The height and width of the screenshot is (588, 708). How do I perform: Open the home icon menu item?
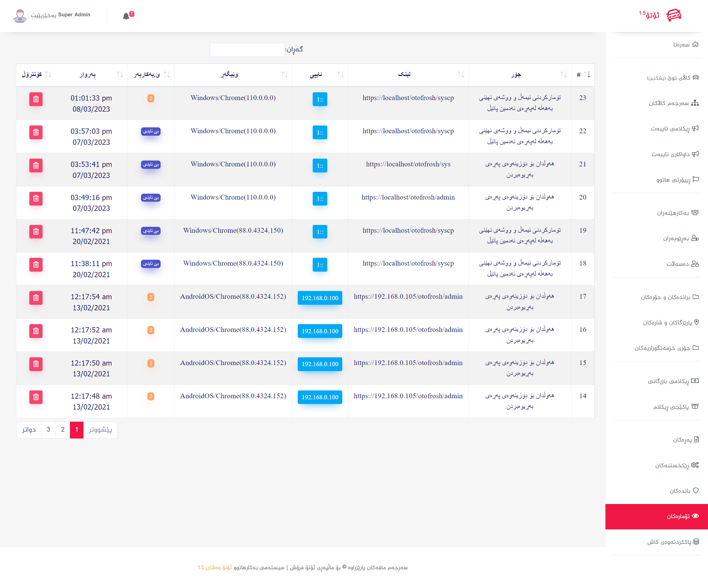tap(686, 44)
